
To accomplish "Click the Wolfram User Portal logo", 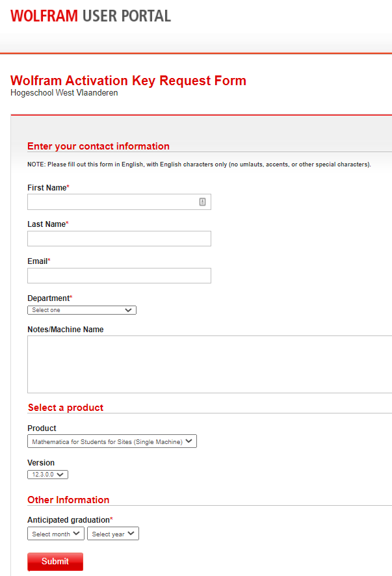I will [91, 16].
